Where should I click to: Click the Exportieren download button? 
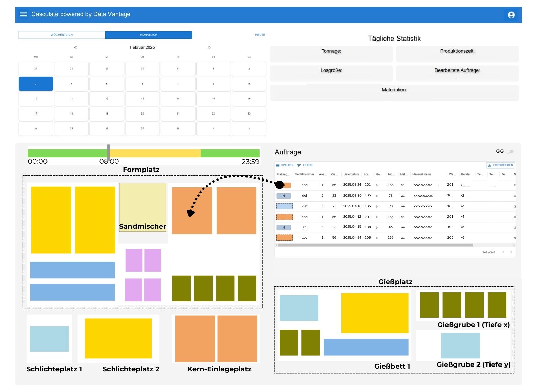[x=501, y=165]
